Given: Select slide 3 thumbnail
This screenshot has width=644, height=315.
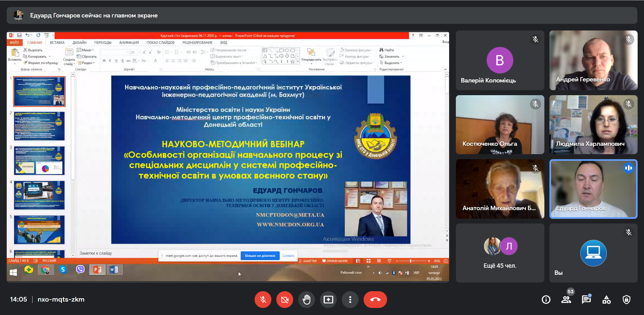Looking at the screenshot, I should point(39,161).
